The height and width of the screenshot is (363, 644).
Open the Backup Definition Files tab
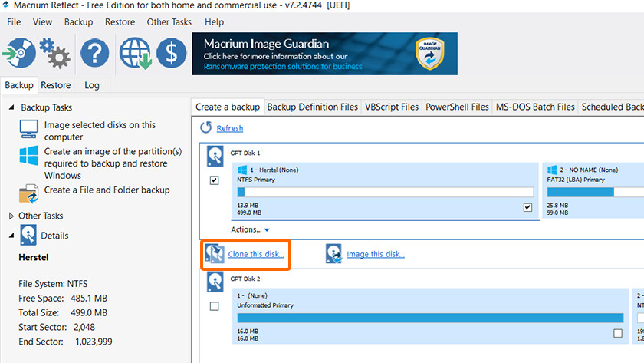[313, 107]
